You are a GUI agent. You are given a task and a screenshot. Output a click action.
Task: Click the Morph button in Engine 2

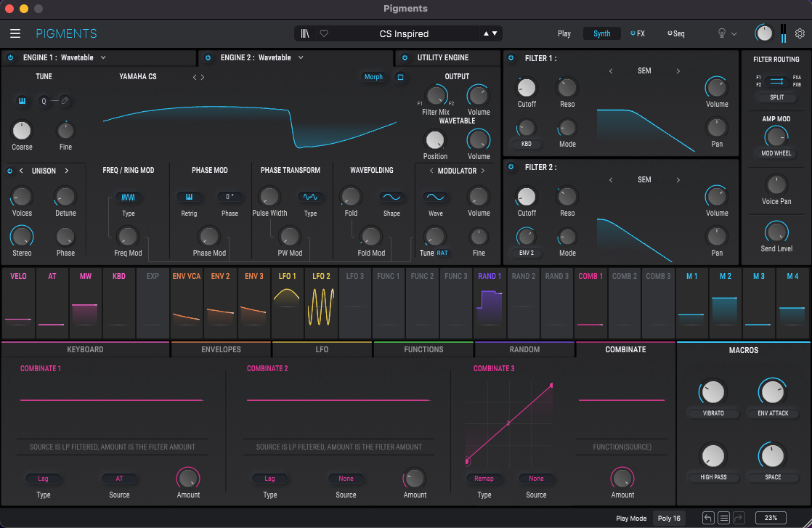[x=373, y=76]
